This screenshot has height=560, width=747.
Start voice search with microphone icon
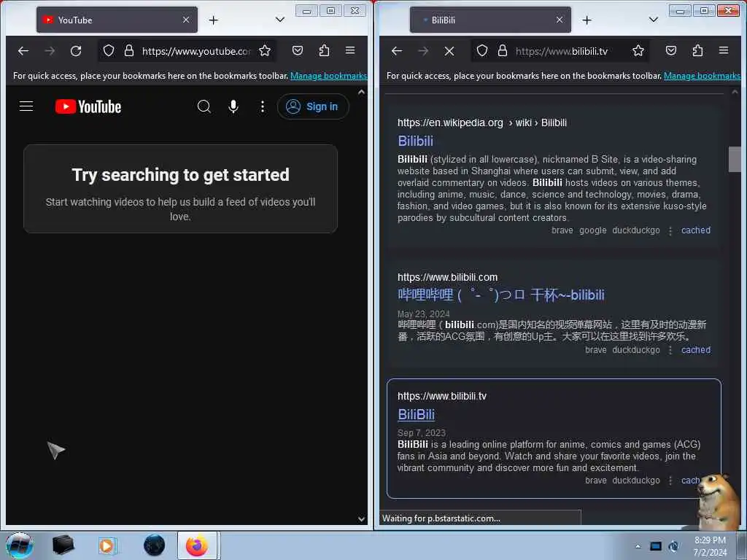point(233,106)
